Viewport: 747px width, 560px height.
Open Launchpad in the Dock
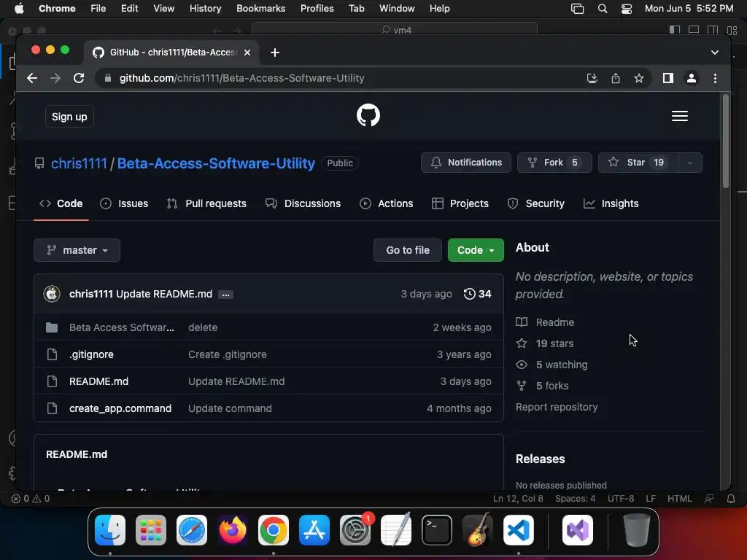point(151,530)
